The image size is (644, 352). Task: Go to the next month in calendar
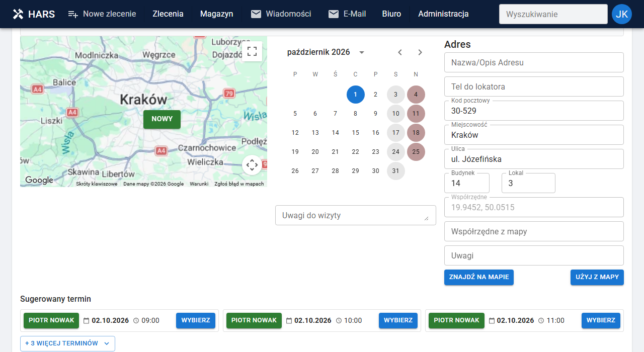pos(420,52)
